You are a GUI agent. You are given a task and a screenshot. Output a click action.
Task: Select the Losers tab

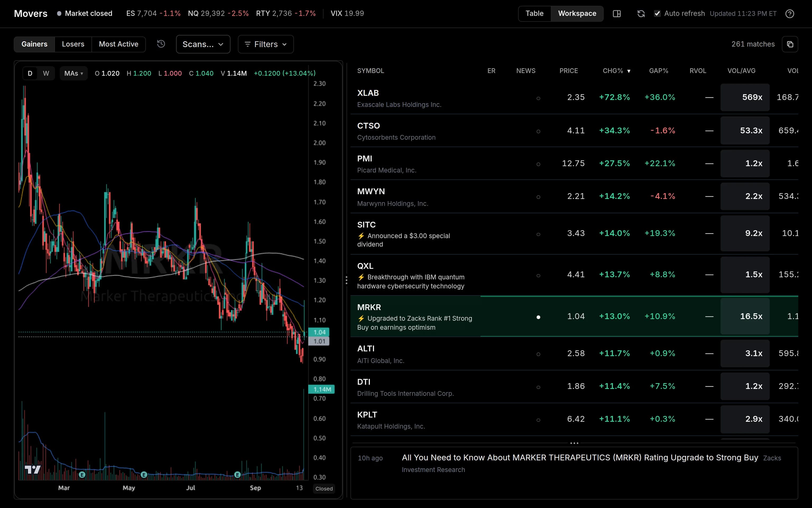[x=73, y=44]
